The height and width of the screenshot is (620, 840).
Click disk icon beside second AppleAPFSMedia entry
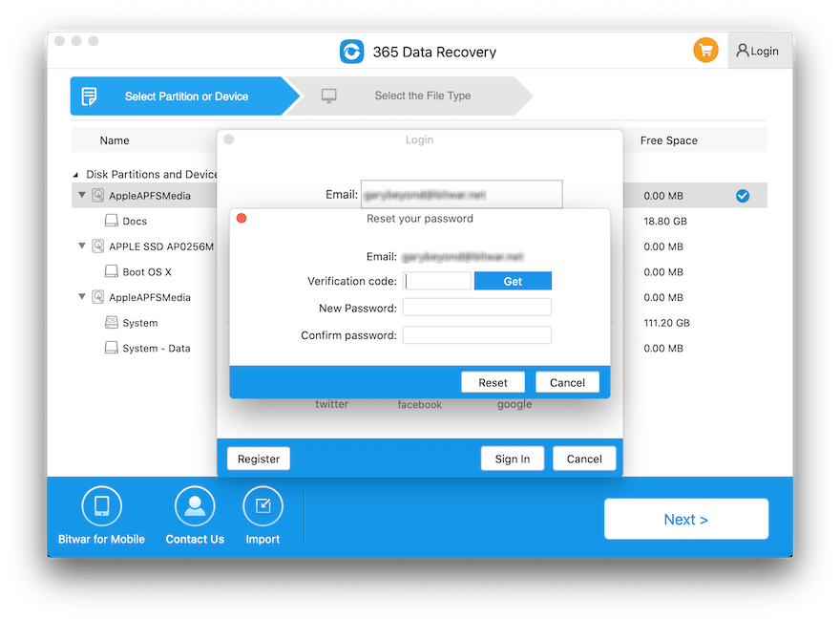tap(97, 296)
